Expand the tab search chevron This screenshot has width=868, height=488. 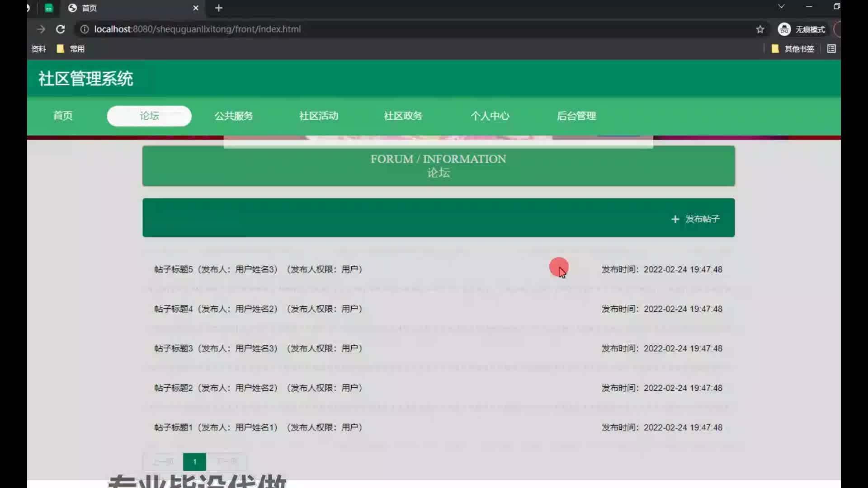click(781, 6)
